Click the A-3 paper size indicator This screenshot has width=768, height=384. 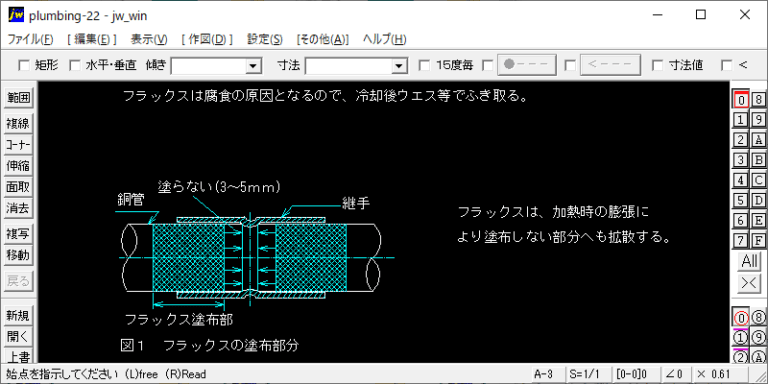click(x=549, y=374)
